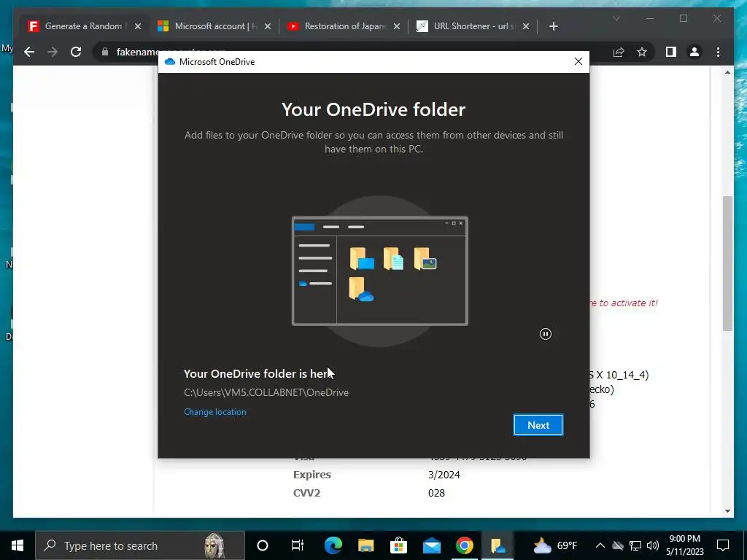Open Cortana from the taskbar
The height and width of the screenshot is (560, 747).
[x=263, y=545]
